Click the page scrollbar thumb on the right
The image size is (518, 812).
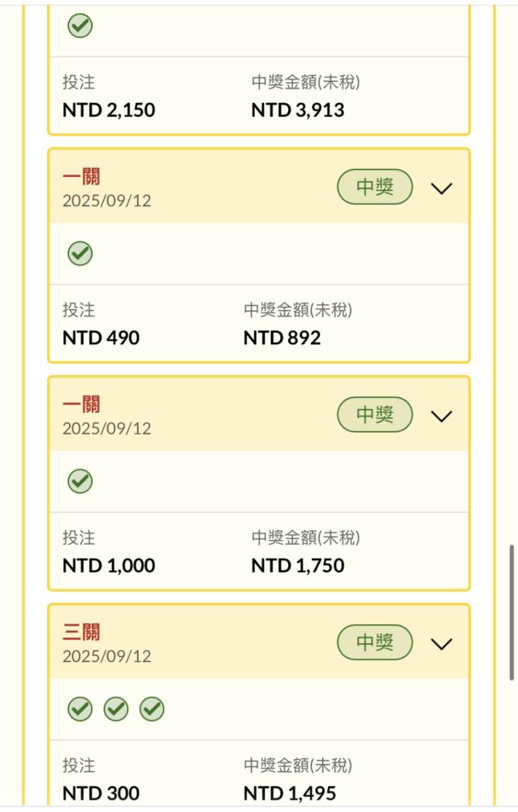(512, 612)
